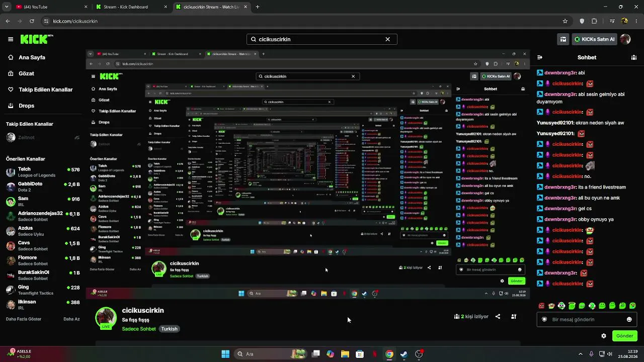Open the gift box icon beside KICKs Satın Al

(563, 39)
